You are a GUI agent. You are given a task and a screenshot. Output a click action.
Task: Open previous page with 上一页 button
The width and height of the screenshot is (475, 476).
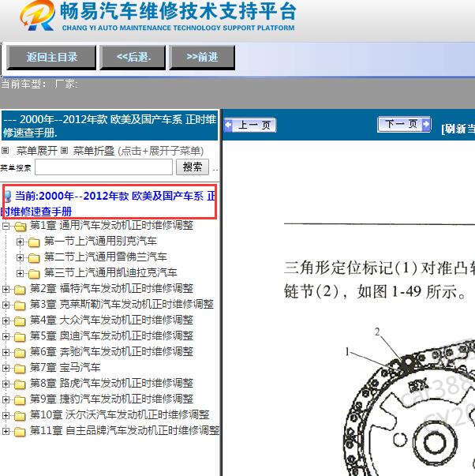click(250, 125)
